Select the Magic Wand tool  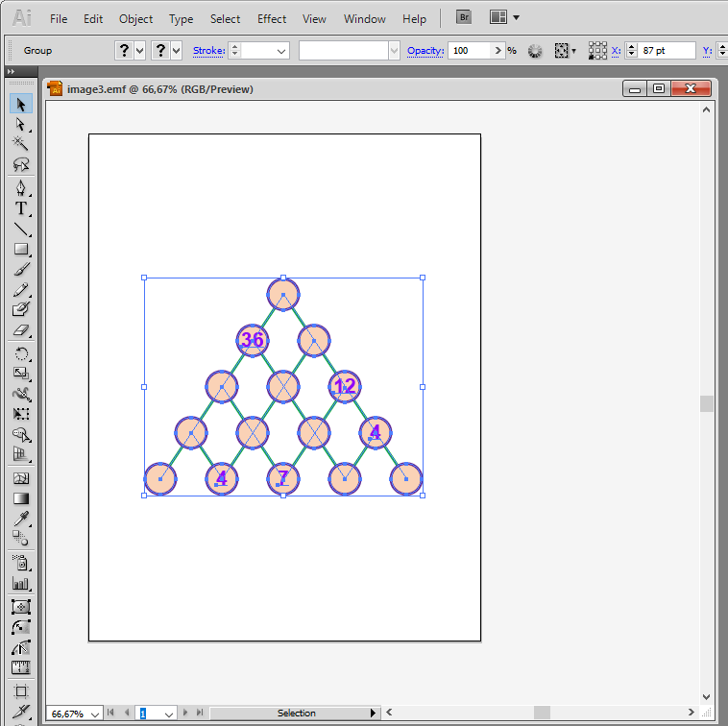[x=21, y=143]
